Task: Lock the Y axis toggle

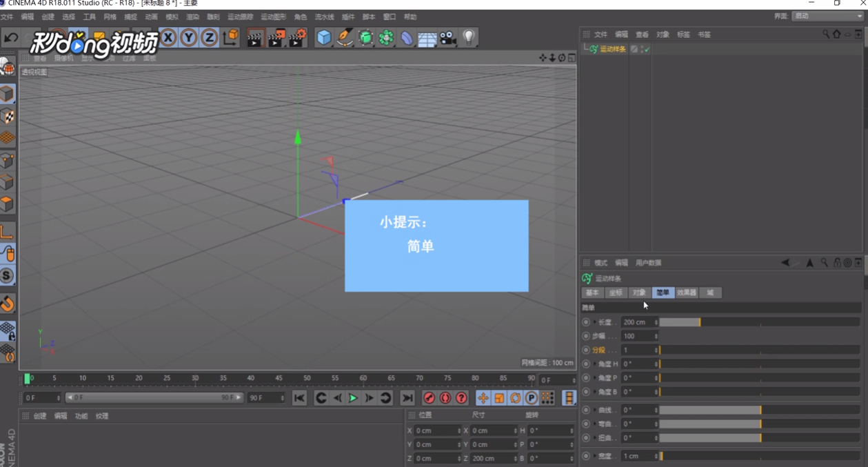Action: [x=188, y=38]
